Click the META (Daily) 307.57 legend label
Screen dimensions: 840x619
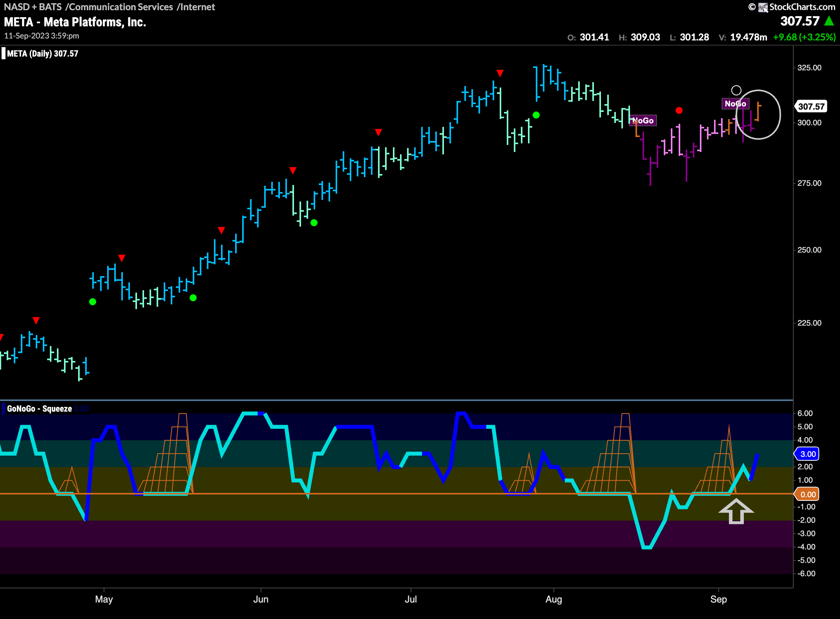pyautogui.click(x=42, y=53)
